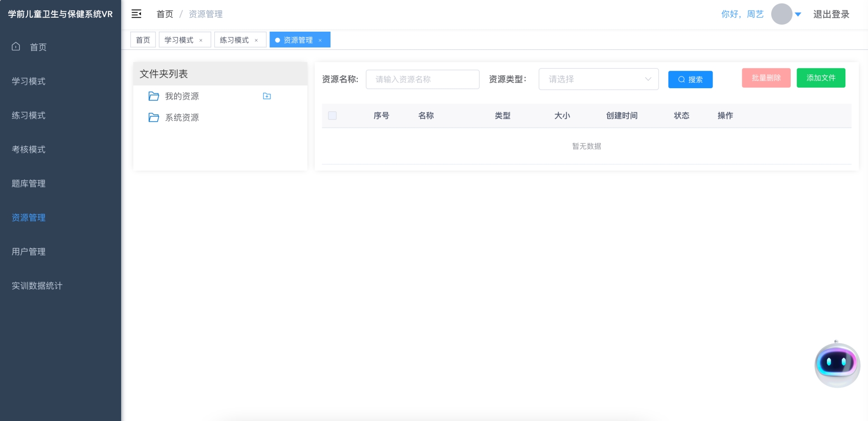Click the user avatar circle
The height and width of the screenshot is (421, 868).
[781, 14]
